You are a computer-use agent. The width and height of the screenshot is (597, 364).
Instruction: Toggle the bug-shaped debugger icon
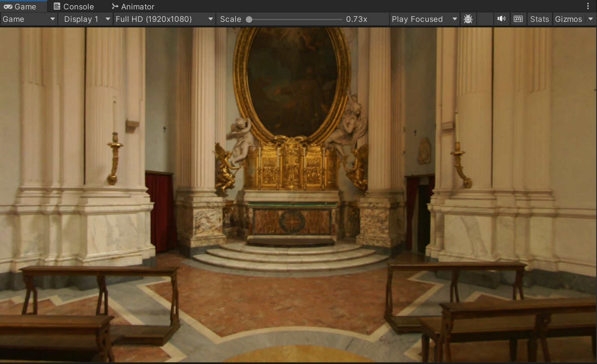coord(468,19)
